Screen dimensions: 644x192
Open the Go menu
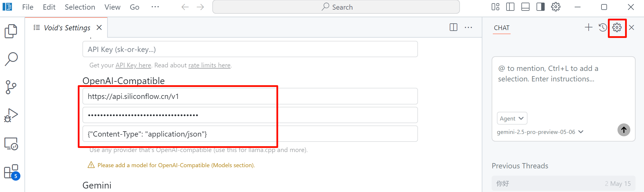click(135, 7)
